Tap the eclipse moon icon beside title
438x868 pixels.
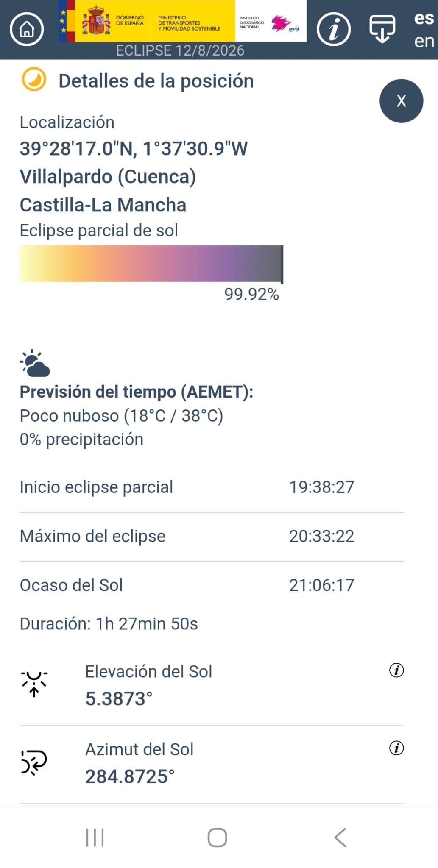[x=34, y=79]
